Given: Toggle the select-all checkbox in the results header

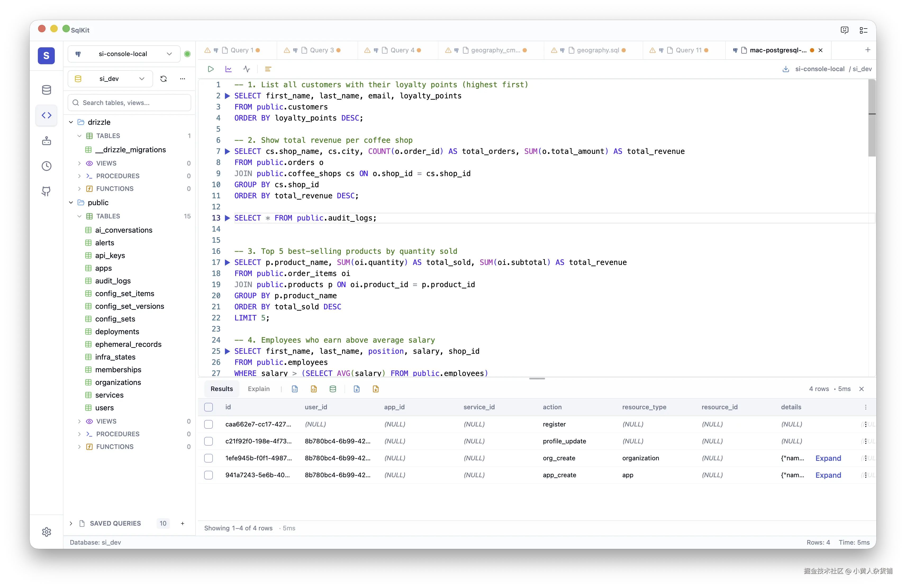Looking at the screenshot, I should (209, 407).
